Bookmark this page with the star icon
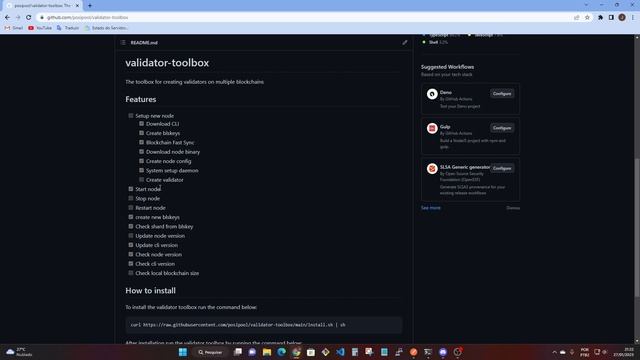 (587, 18)
